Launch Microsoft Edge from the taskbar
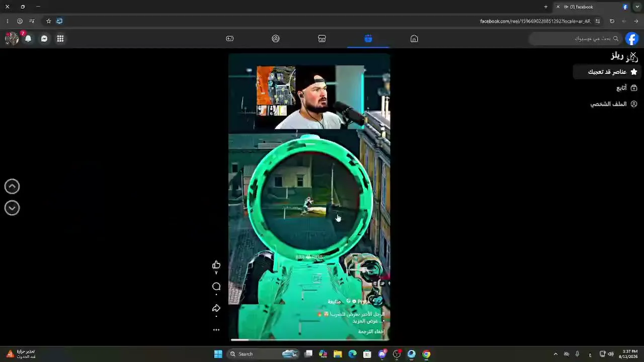The image size is (644, 362). (352, 354)
